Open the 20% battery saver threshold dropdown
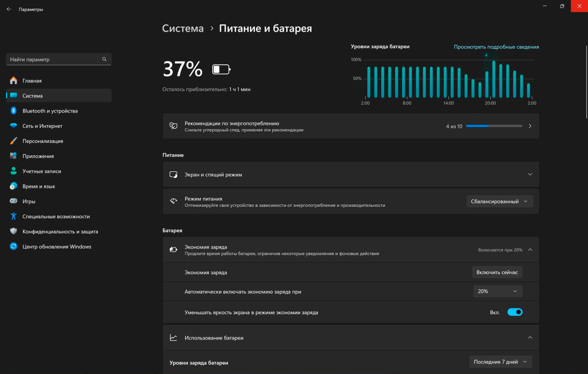 498,291
